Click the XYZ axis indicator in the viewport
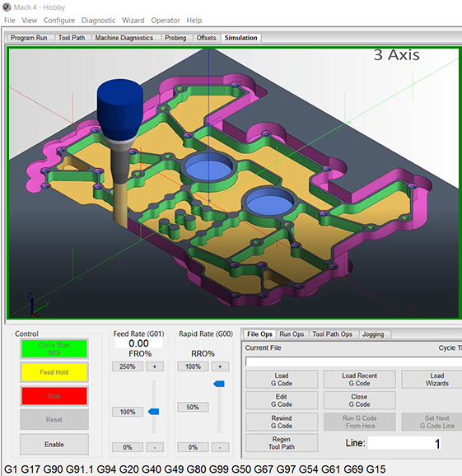This screenshot has height=476, width=462. (x=37, y=305)
